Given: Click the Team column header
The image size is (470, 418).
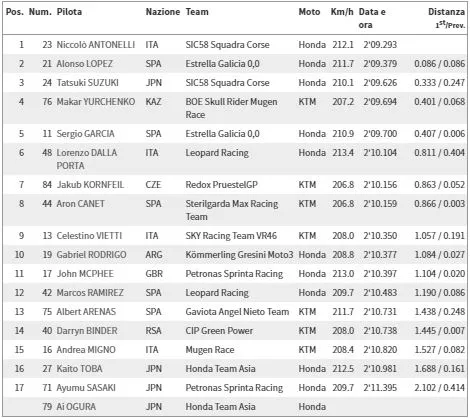Looking at the screenshot, I should [197, 12].
